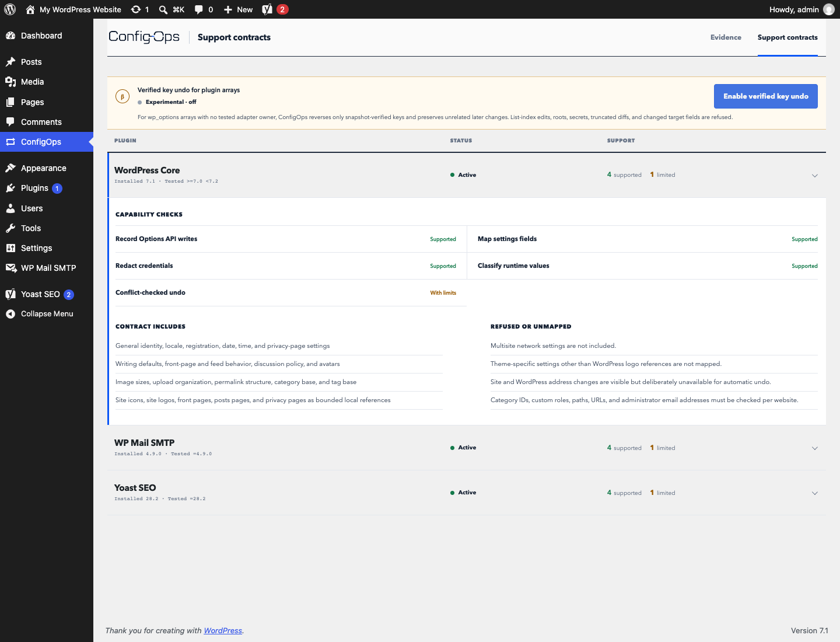Open the WordPress logo menu

pyautogui.click(x=10, y=9)
